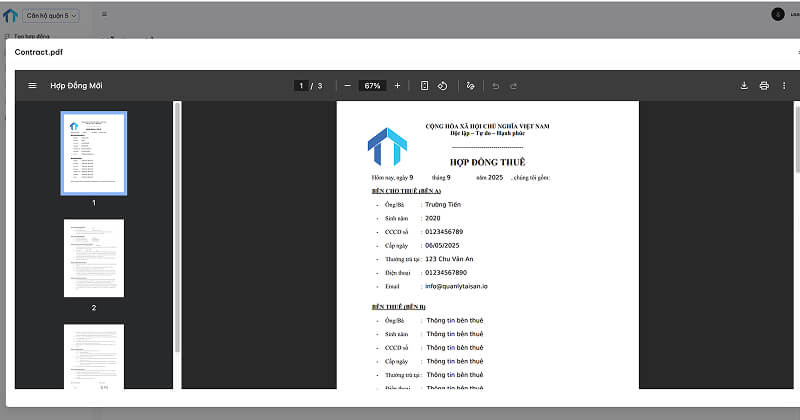Rotate the document counterclockwise
Image resolution: width=800 pixels, height=420 pixels.
[442, 86]
